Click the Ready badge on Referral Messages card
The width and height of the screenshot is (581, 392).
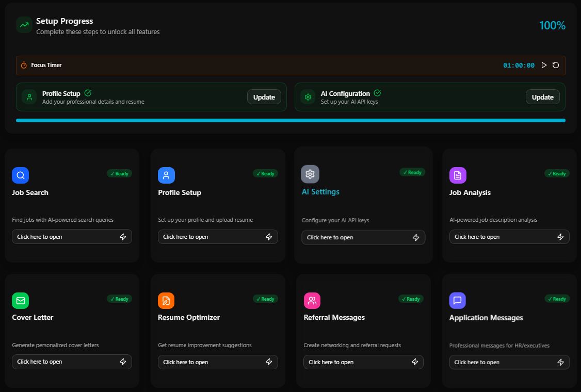tap(411, 299)
